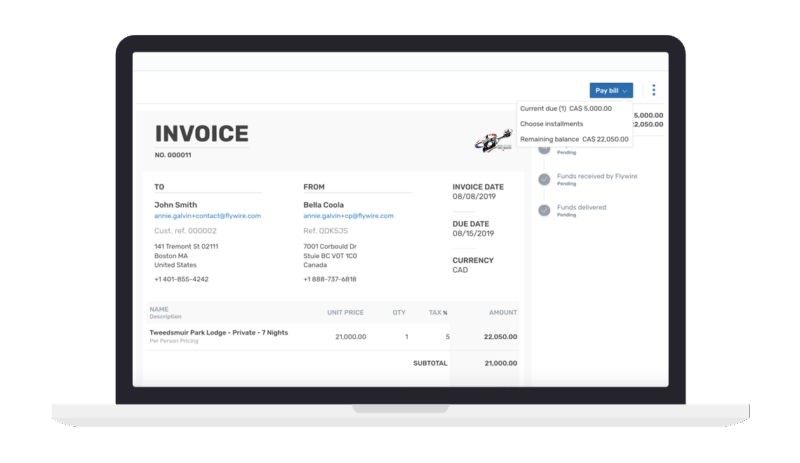
Task: Click the Funds received by Flywire status icon
Action: 544,179
